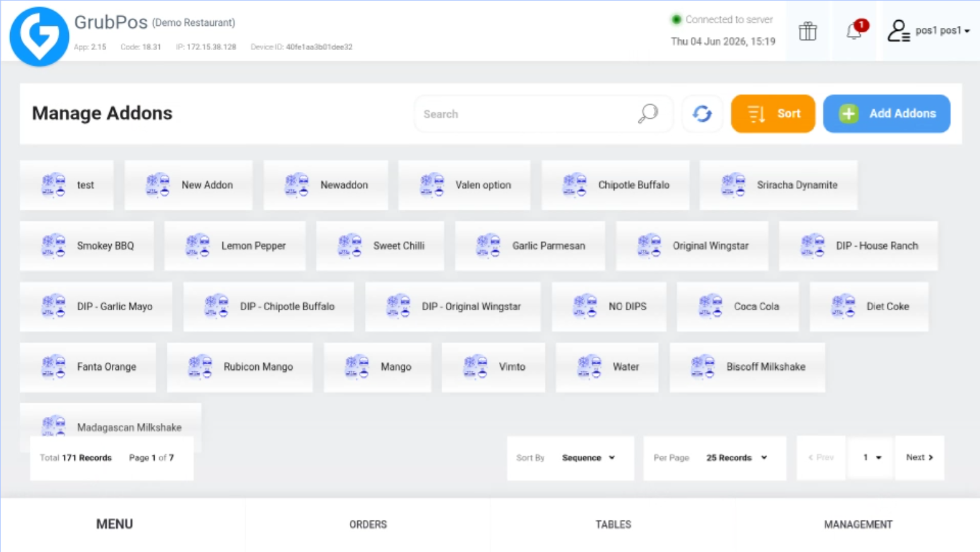The width and height of the screenshot is (980, 552).
Task: Switch to the MENU tab
Action: tap(114, 524)
